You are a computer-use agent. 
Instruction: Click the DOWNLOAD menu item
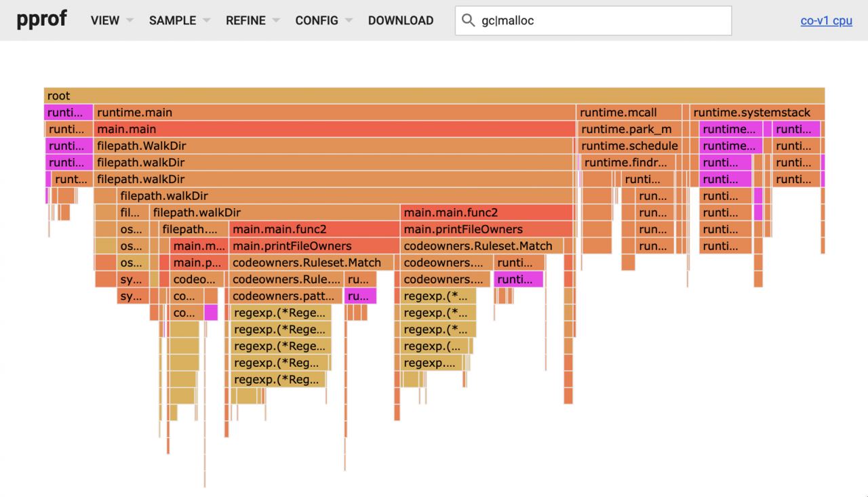401,20
